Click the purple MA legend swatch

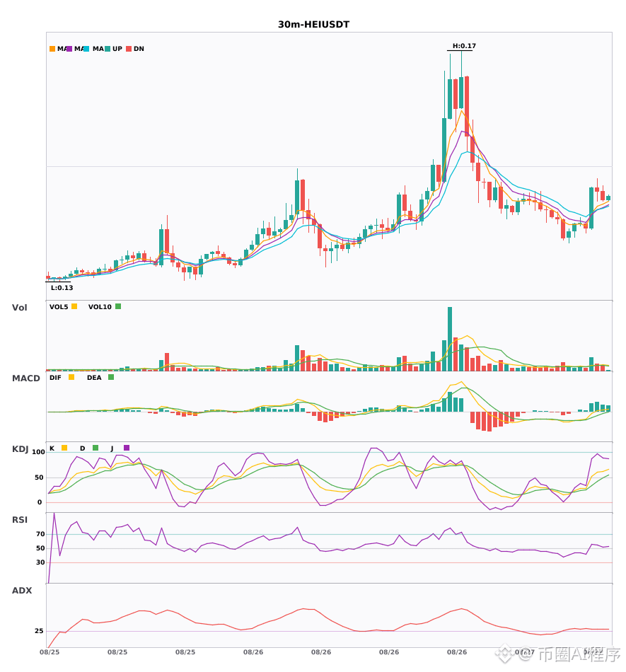point(69,49)
